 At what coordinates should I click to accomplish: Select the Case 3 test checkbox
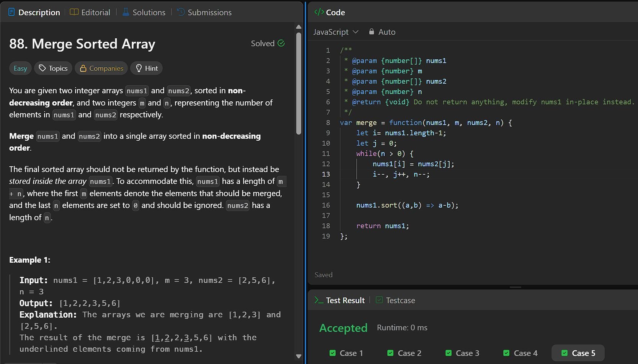(449, 353)
